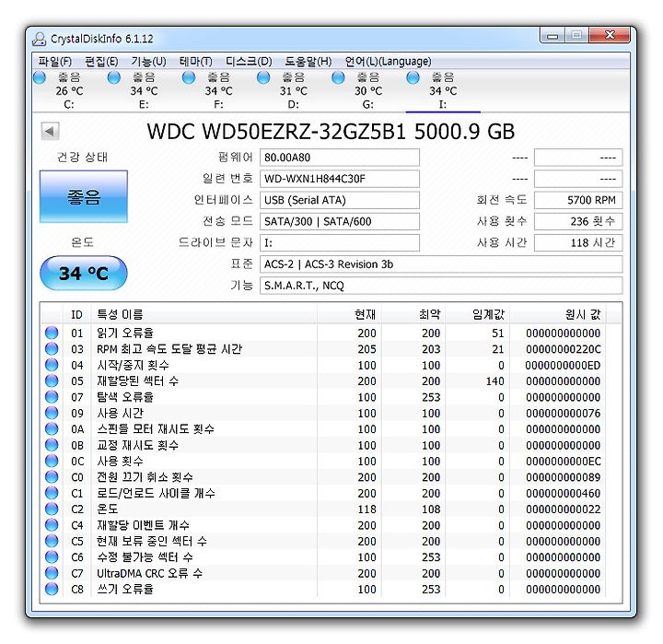
Task: Click the 최악 column header
Action: (x=413, y=314)
